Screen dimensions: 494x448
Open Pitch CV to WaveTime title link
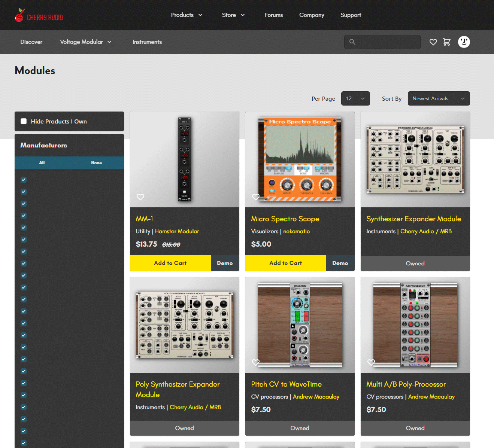coord(287,384)
